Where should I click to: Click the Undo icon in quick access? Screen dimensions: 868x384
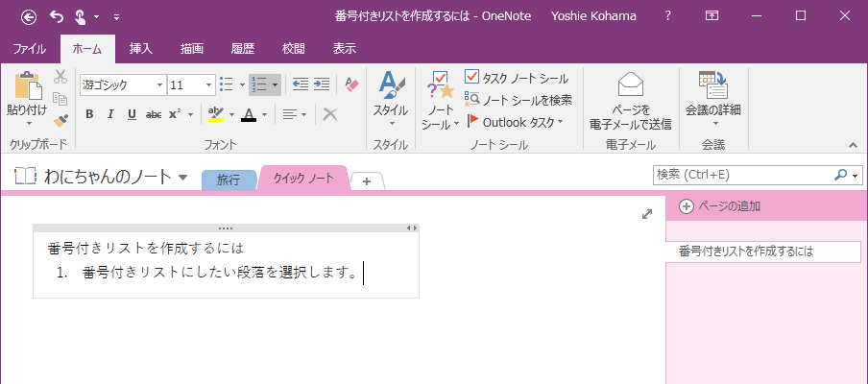[57, 16]
